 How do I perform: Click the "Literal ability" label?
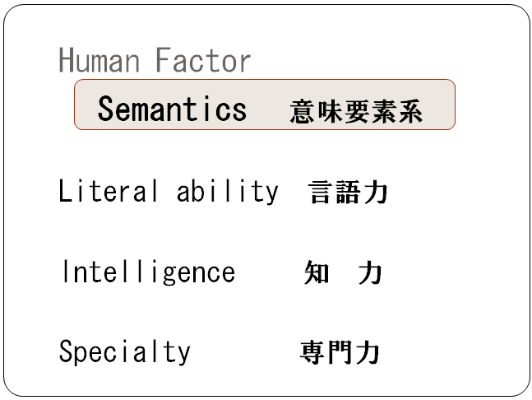pyautogui.click(x=169, y=192)
